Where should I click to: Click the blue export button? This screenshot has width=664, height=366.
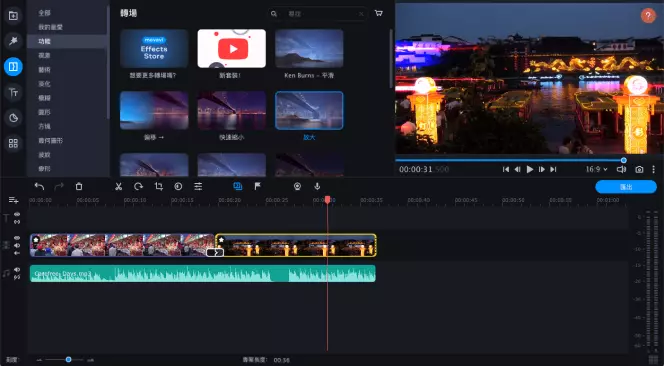pyautogui.click(x=626, y=187)
